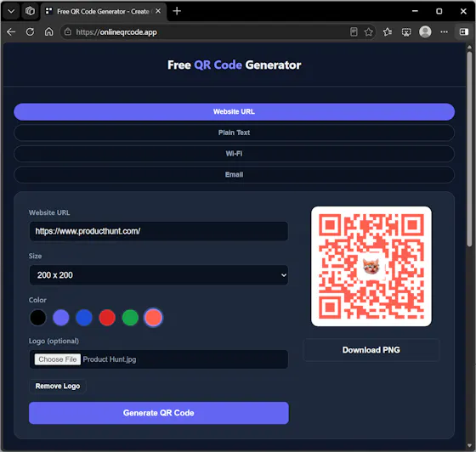Click the Download PNG button
Viewport: 476px width, 452px height.
click(371, 350)
